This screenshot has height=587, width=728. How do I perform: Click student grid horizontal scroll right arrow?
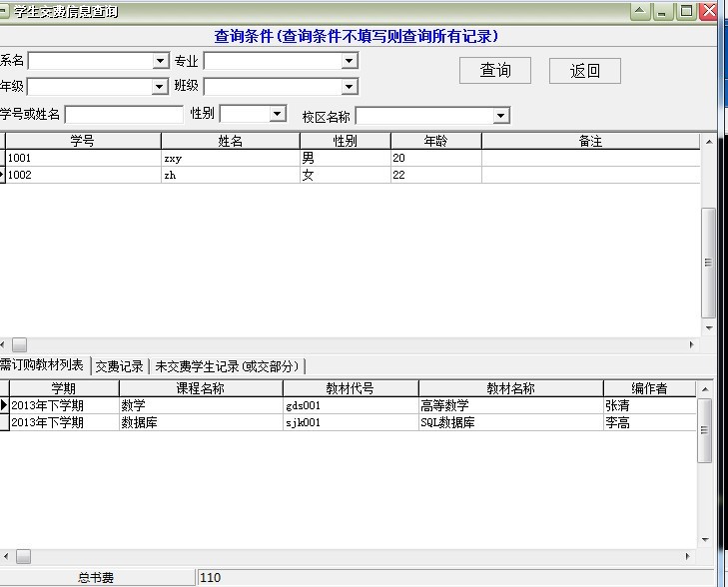(692, 344)
